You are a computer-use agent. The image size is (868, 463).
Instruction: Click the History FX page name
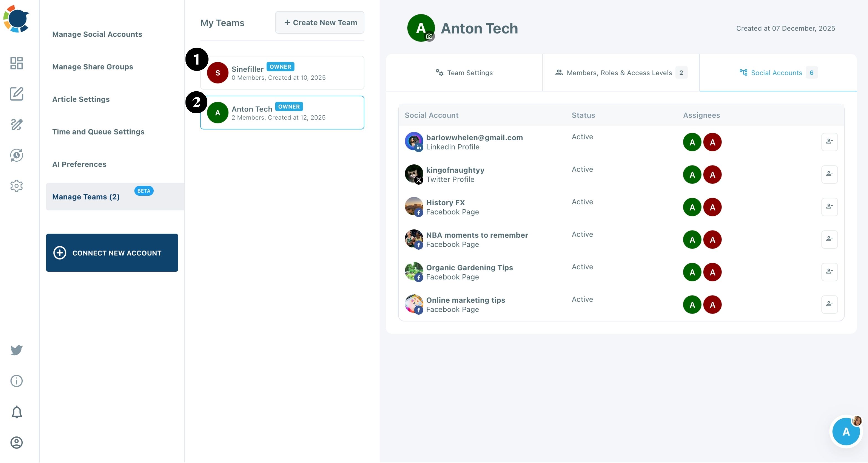445,202
